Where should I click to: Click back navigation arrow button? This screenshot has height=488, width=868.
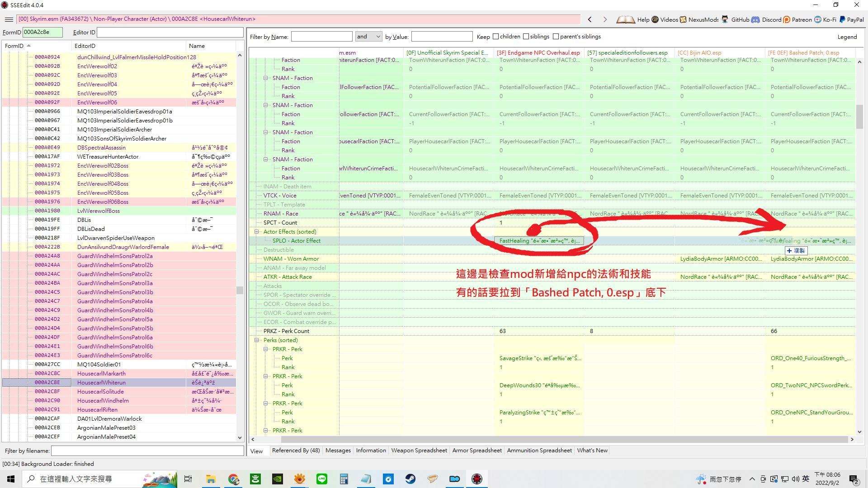(x=590, y=19)
